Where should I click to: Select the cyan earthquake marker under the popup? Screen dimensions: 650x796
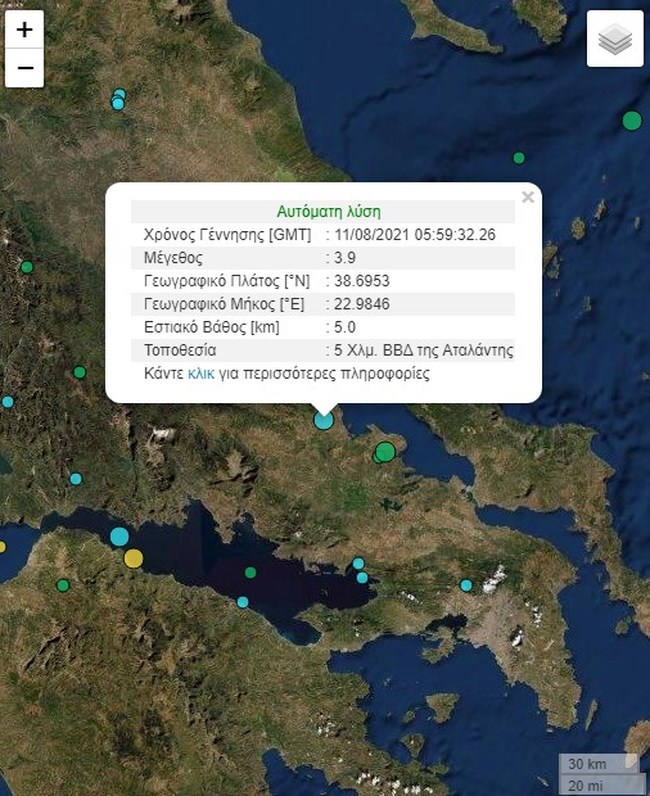[x=323, y=420]
